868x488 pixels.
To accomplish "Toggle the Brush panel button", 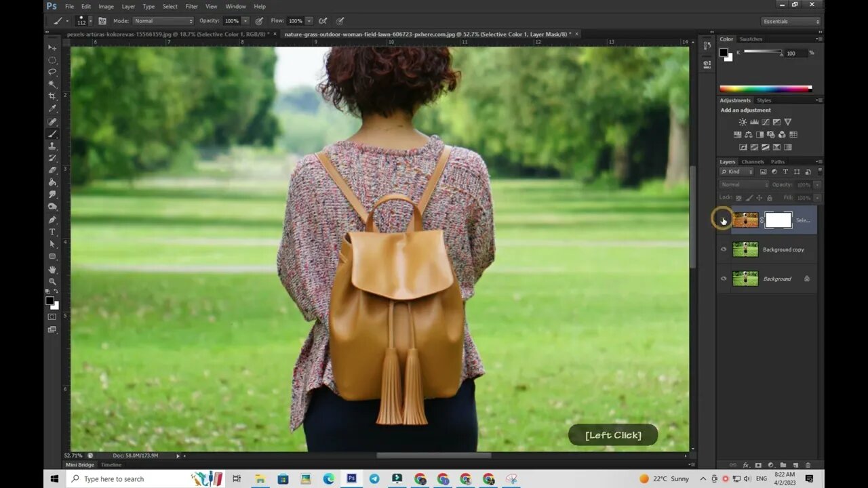I will pyautogui.click(x=102, y=21).
